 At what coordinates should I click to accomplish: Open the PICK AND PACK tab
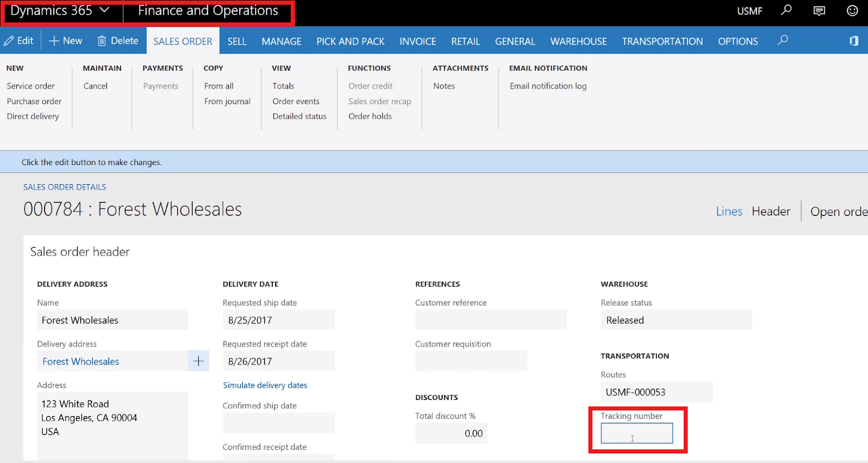pos(350,41)
